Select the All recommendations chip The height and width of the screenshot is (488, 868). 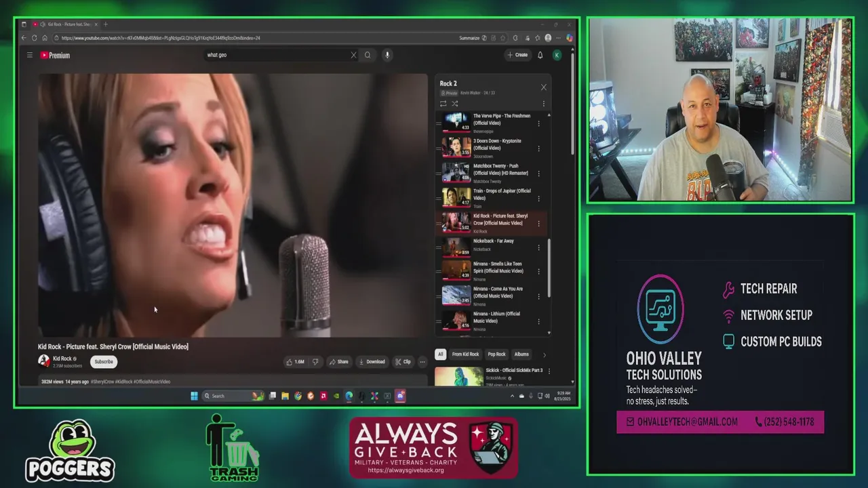coord(440,354)
